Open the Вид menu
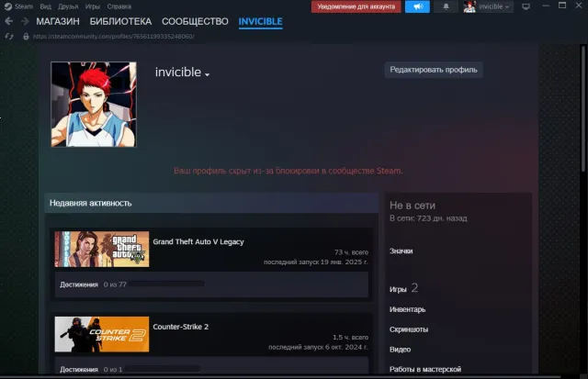This screenshot has width=588, height=379. pos(45,6)
